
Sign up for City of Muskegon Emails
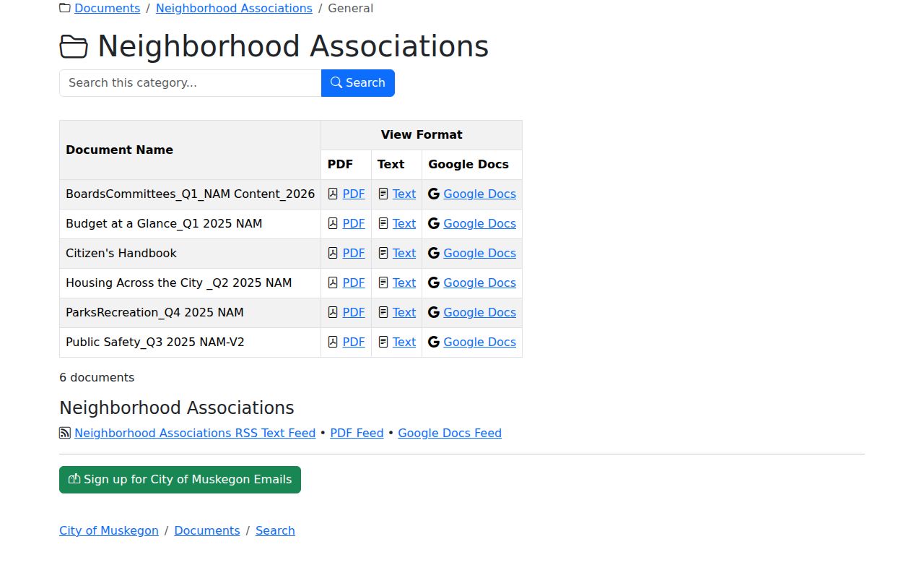click(x=180, y=480)
